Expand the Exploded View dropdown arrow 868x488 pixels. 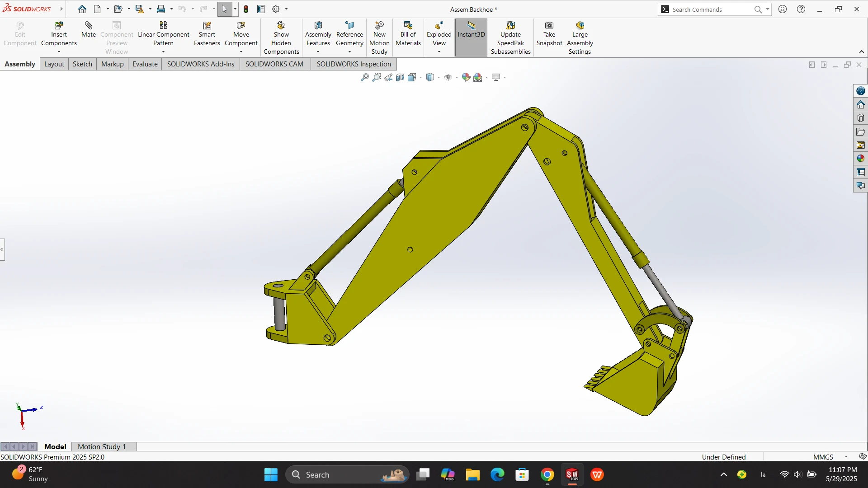[439, 52]
